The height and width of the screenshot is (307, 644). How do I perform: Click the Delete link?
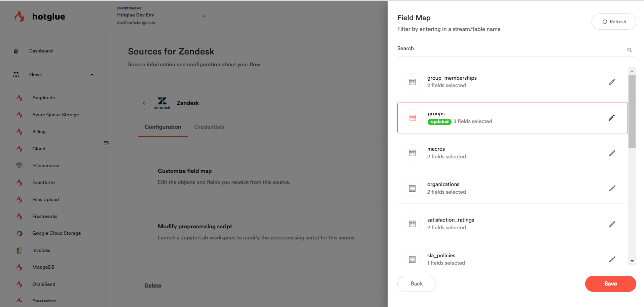pos(153,285)
